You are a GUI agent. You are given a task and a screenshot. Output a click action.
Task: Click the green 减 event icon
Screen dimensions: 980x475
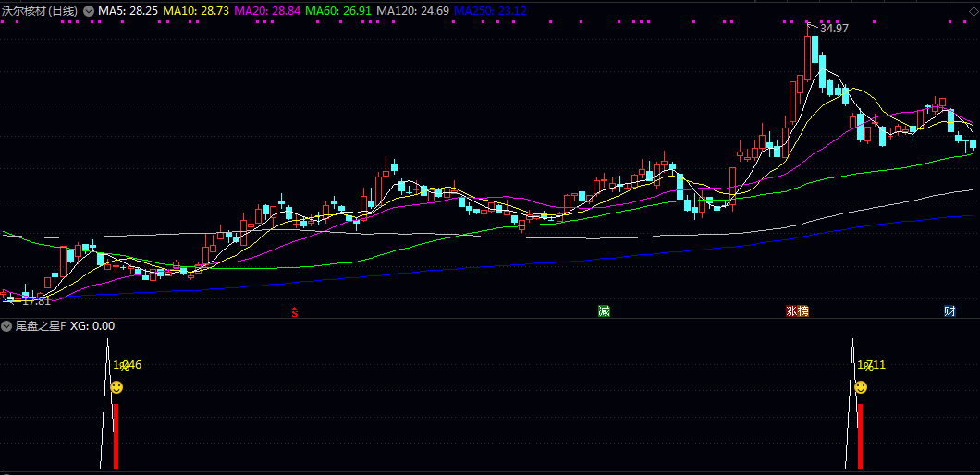pos(605,311)
